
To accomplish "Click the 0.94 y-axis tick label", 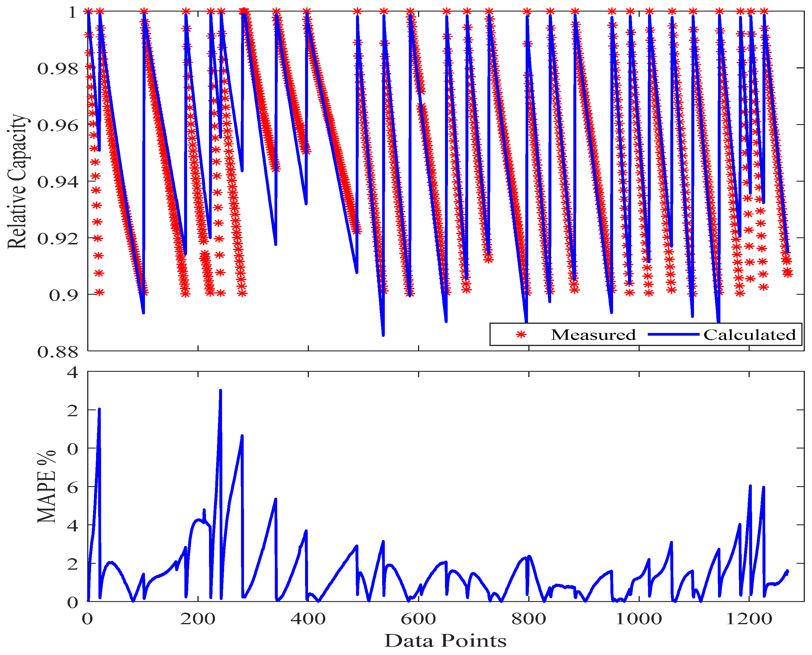I will 58,182.
